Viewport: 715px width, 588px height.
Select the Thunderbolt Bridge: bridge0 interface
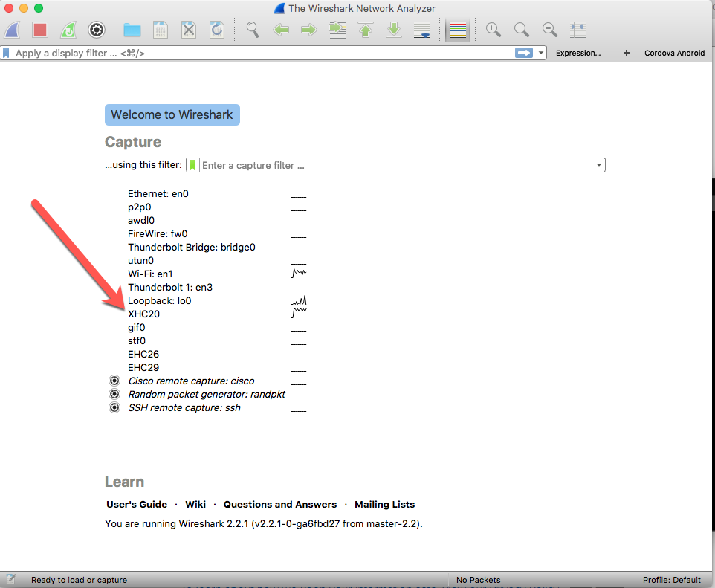point(192,248)
